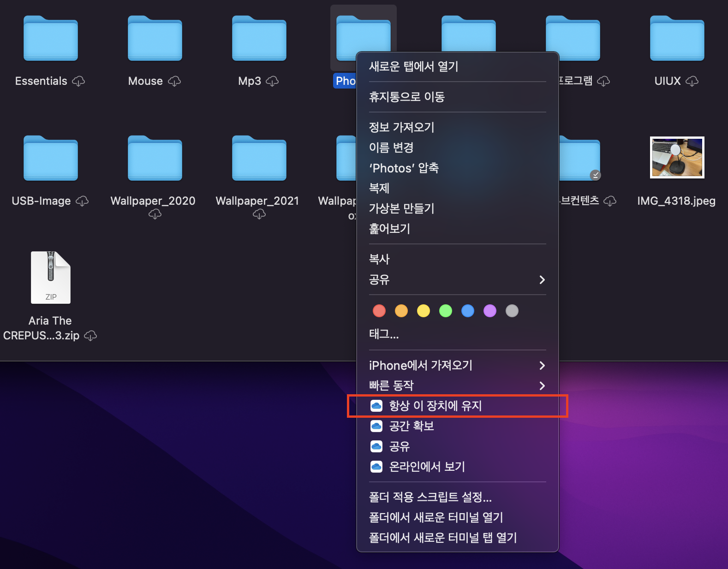Viewport: 728px width, 569px height.
Task: Select the Aria The CREPUS zip file icon
Action: pos(51,278)
